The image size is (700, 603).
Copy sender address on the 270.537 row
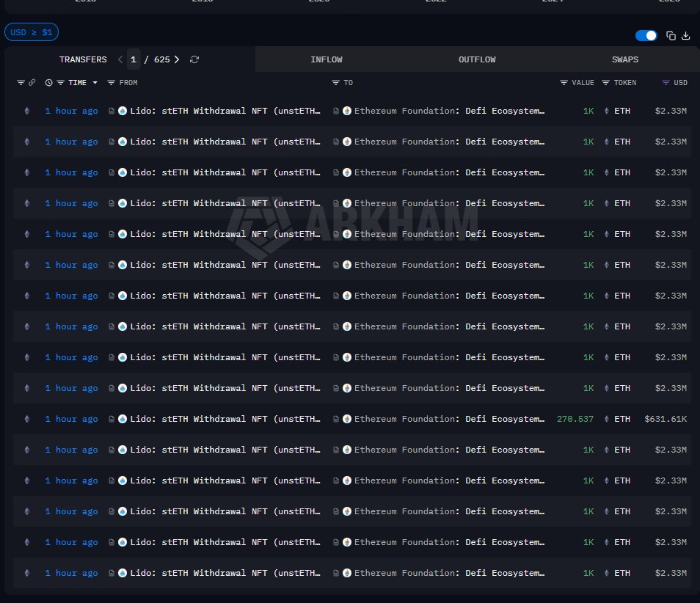[x=112, y=419]
